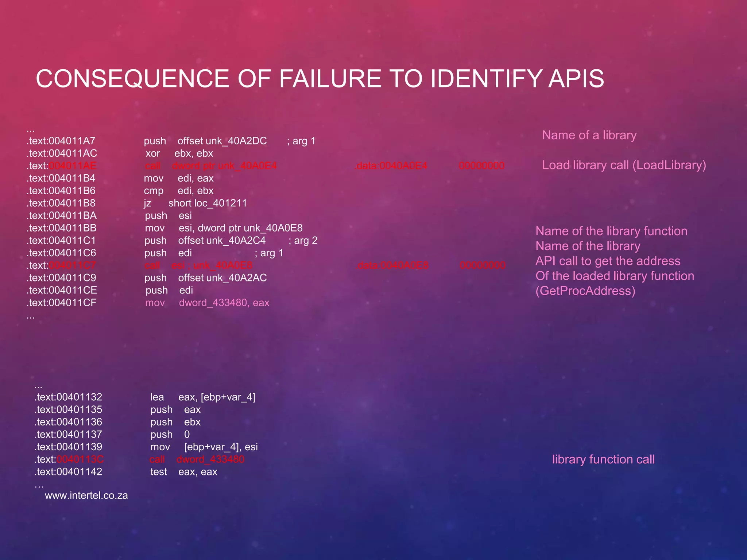This screenshot has width=747, height=560.
Task: Click the '.data:0040A0E8' address
Action: tap(392, 265)
